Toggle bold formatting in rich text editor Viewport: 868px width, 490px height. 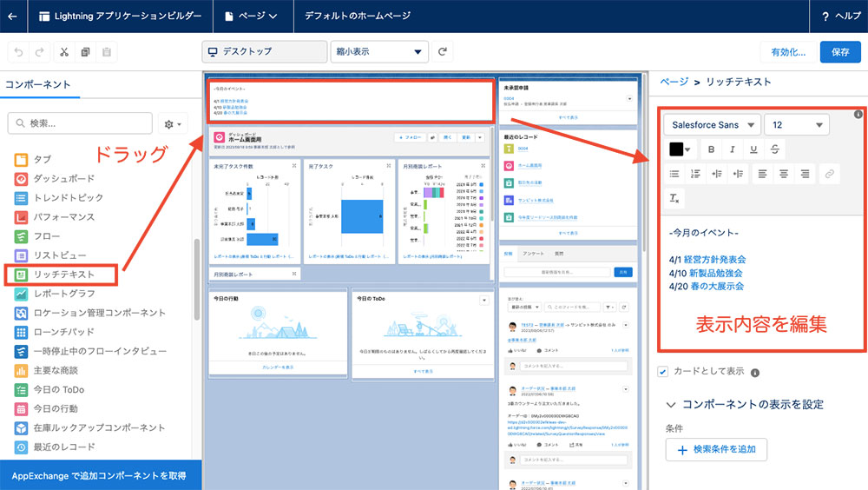[x=712, y=149]
